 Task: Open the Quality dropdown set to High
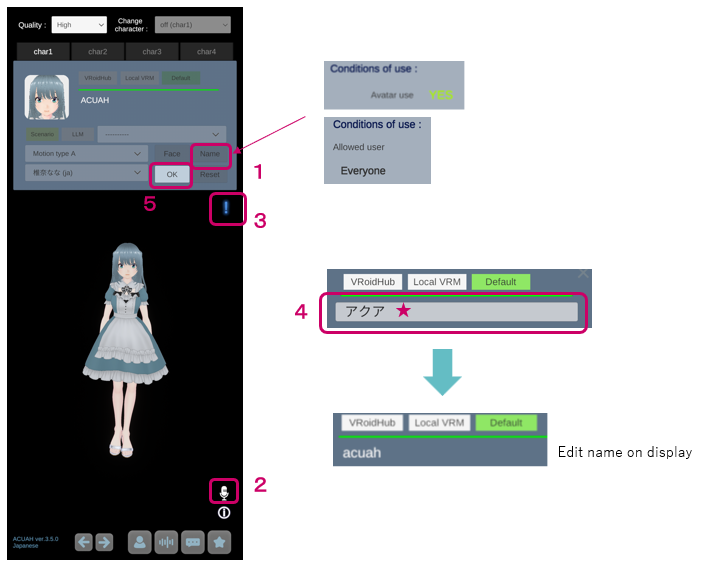tap(79, 25)
